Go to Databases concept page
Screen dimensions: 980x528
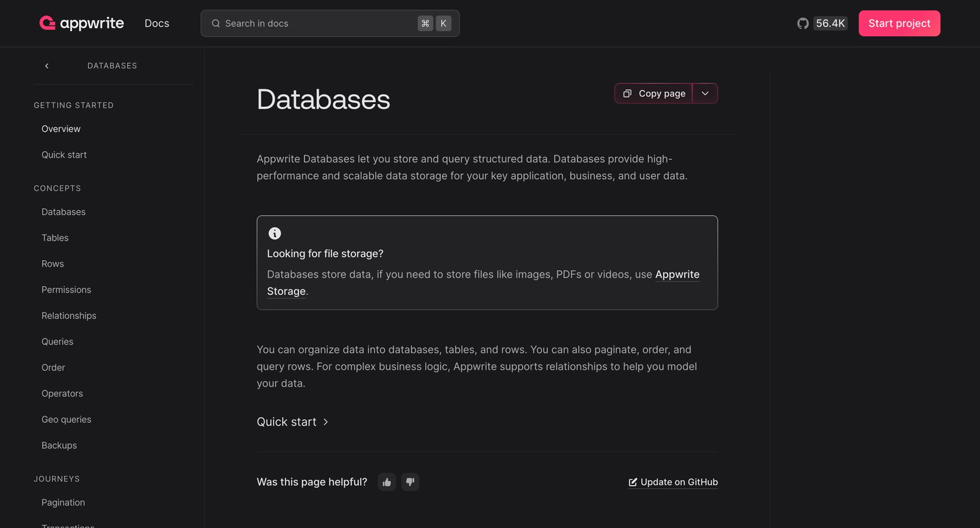(64, 211)
